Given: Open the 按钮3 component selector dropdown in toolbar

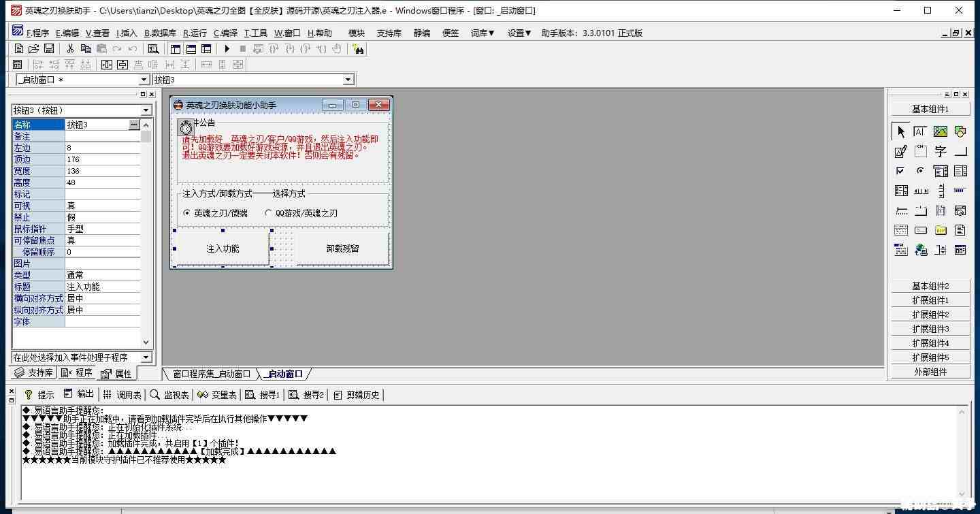Looking at the screenshot, I should pos(348,80).
